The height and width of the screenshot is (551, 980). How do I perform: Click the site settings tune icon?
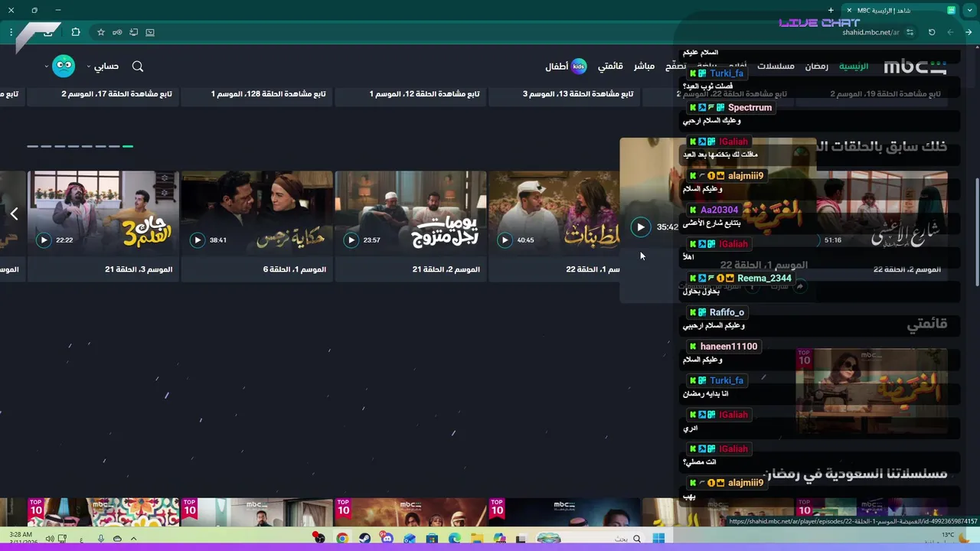tap(910, 32)
